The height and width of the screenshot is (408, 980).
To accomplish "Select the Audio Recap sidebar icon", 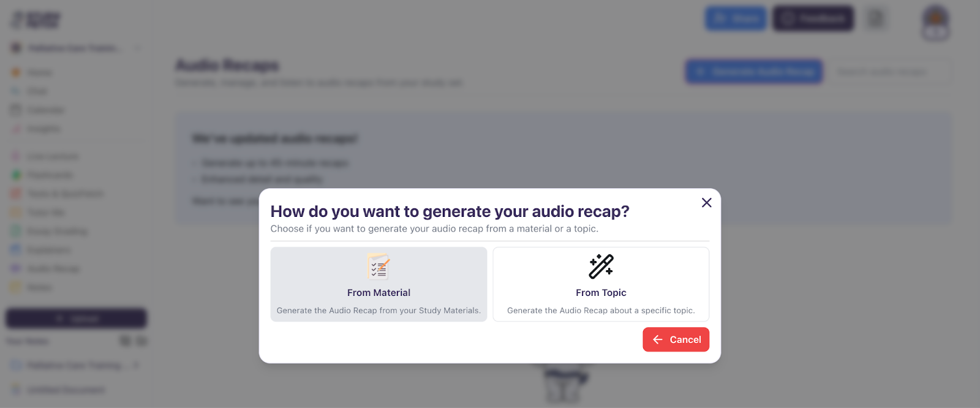I will click(x=16, y=268).
